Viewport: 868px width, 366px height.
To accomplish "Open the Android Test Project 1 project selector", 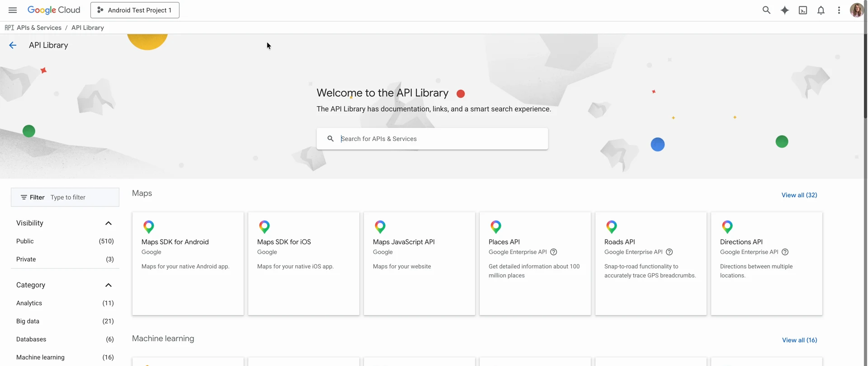I will tap(135, 10).
